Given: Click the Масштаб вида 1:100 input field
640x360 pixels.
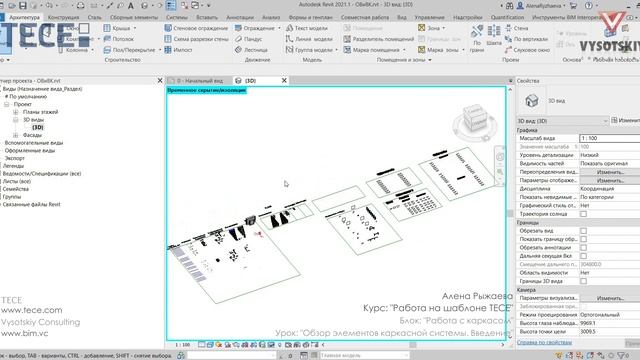Looking at the screenshot, I should coord(610,138).
